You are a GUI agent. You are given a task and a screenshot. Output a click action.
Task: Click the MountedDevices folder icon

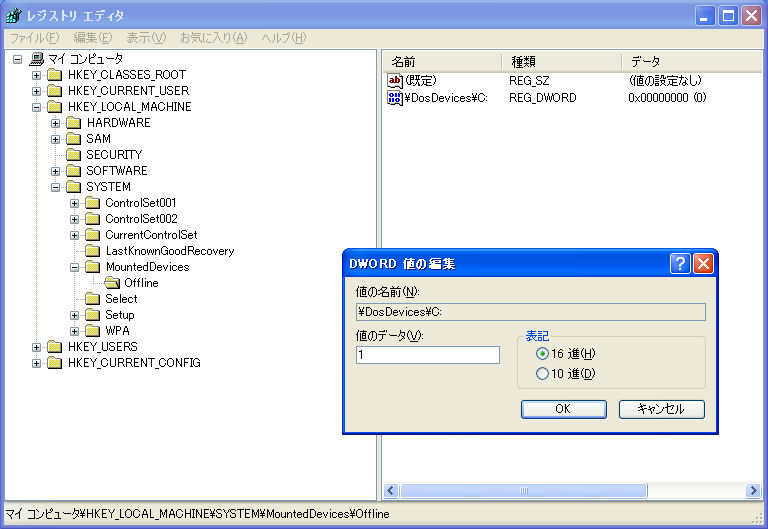tap(93, 267)
